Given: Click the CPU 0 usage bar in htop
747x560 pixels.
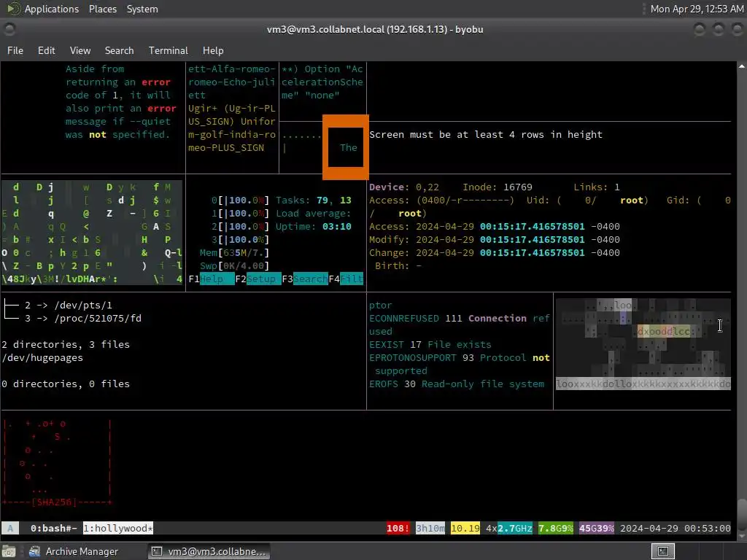Looking at the screenshot, I should [241, 201].
